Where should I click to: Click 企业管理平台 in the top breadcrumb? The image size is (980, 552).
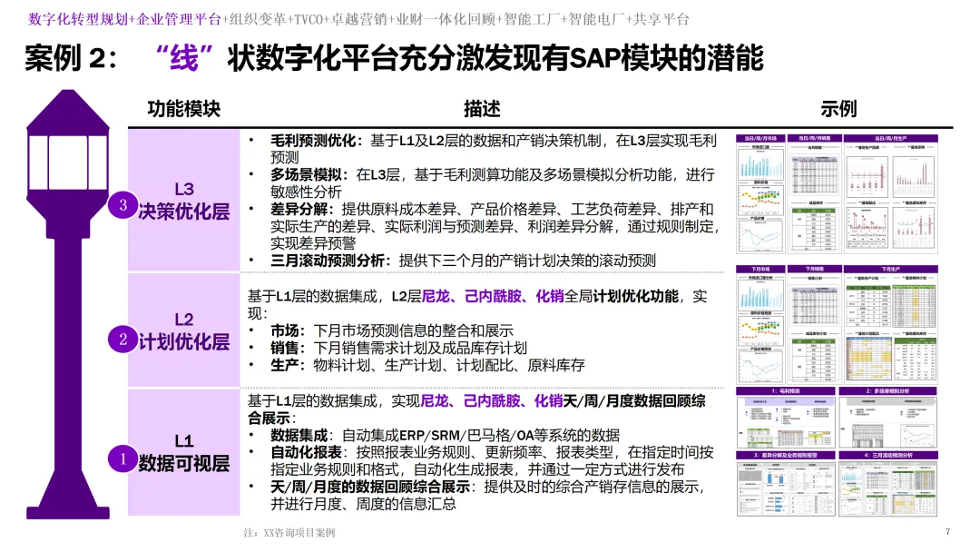pos(179,19)
